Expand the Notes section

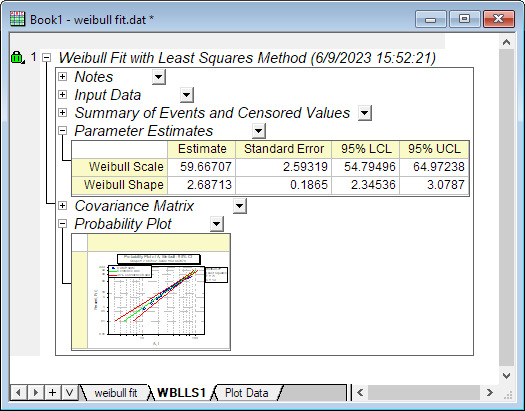pos(62,77)
